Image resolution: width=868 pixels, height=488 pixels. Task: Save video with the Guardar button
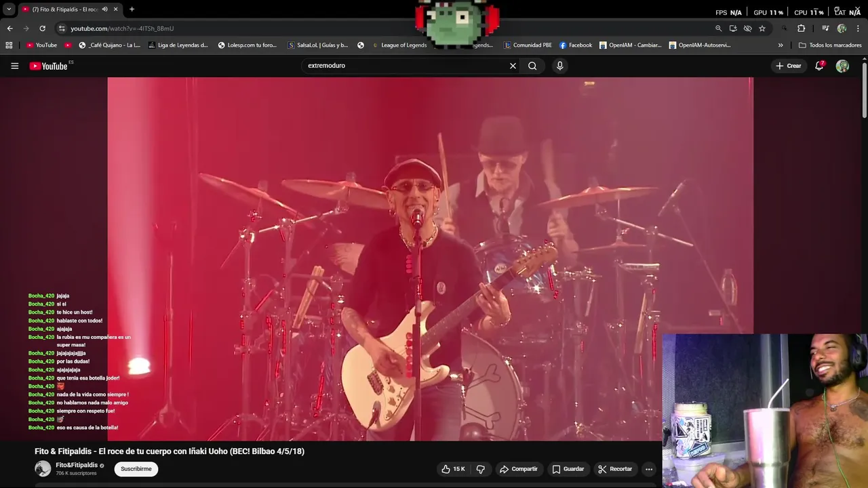[x=568, y=469]
